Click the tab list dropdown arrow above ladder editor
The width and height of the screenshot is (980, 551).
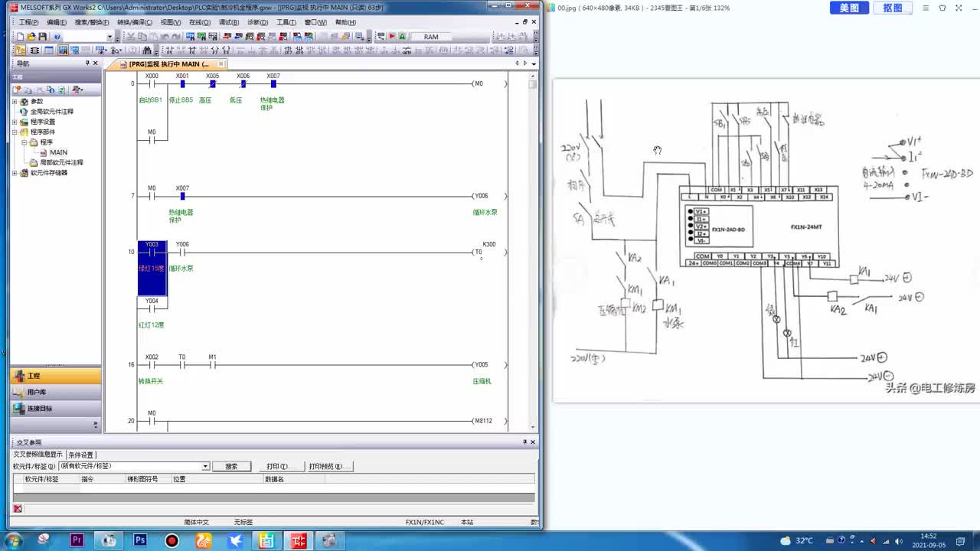click(533, 64)
